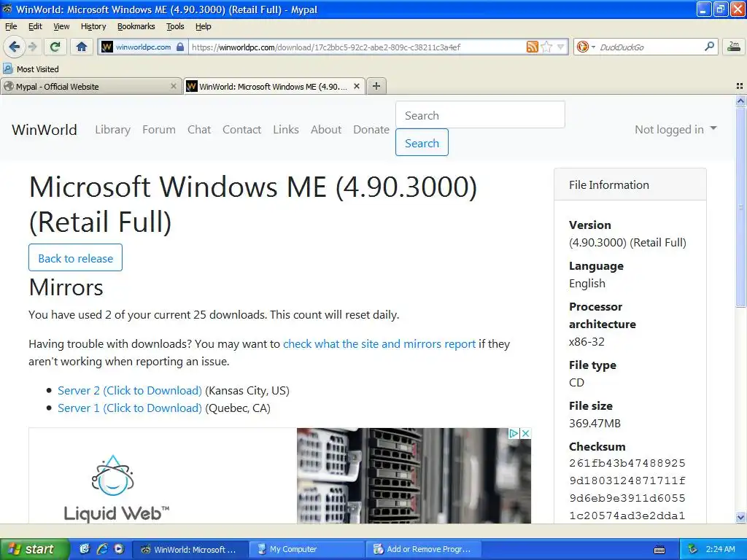Screen dimensions: 747x560
Task: Click the vertical scrollbar thumb
Action: (740, 207)
